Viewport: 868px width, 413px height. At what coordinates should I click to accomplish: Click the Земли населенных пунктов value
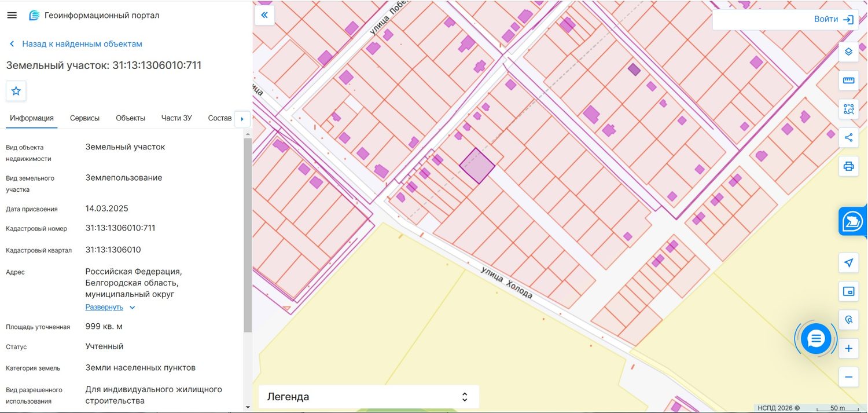click(x=141, y=368)
